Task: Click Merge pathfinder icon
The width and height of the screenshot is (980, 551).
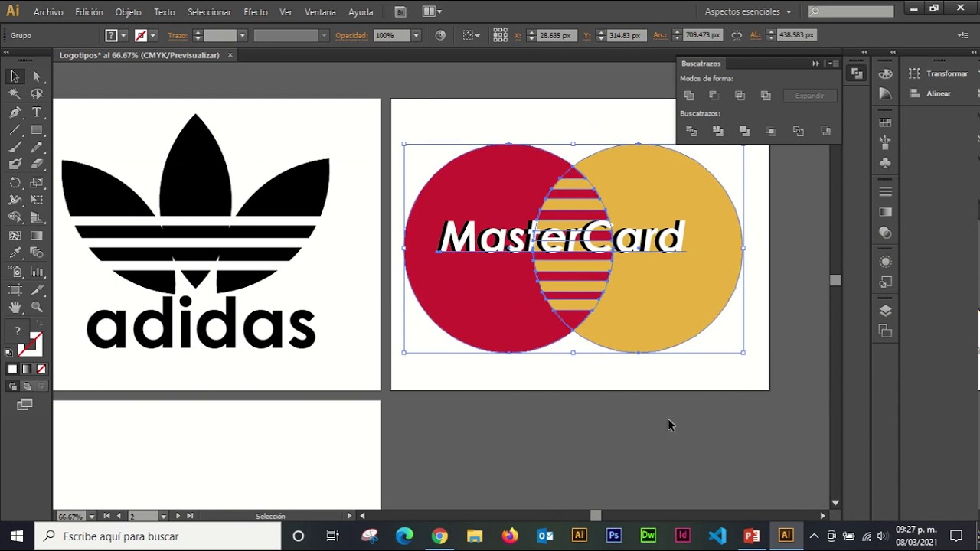Action: [744, 132]
